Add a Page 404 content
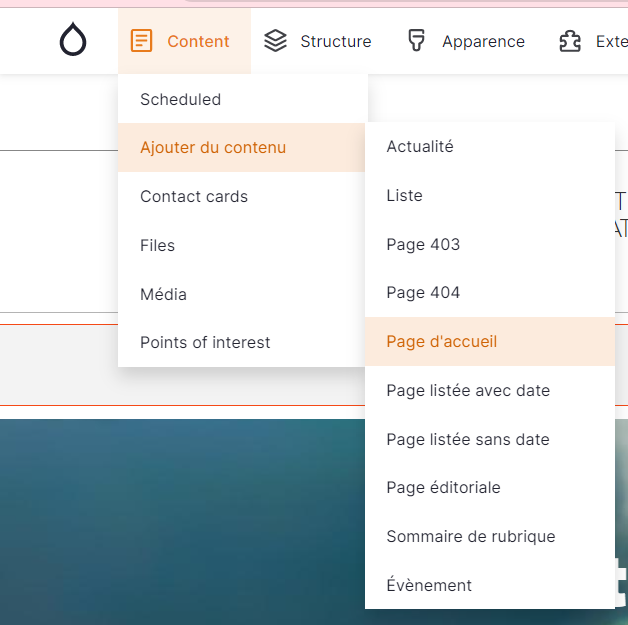The image size is (628, 625). [423, 293]
